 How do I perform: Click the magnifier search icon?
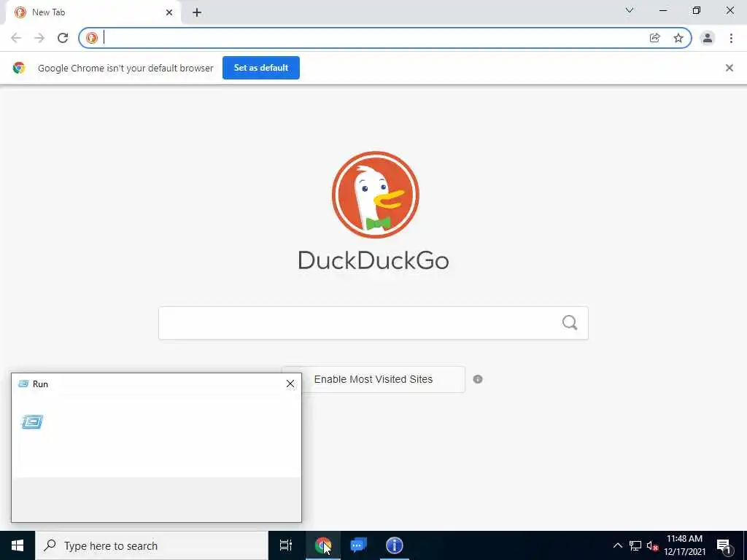pyautogui.click(x=570, y=323)
